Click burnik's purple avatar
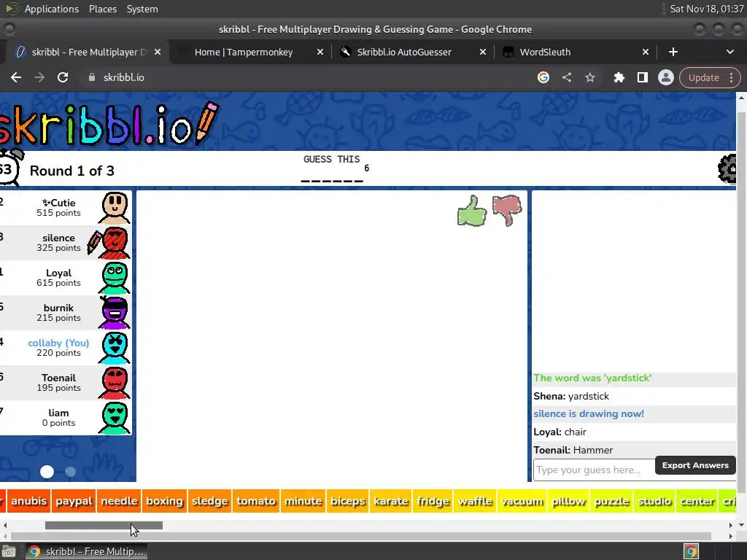 pos(115,312)
